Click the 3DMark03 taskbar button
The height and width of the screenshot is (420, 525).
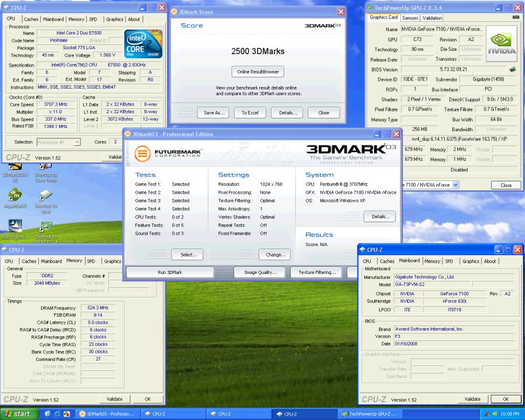click(x=107, y=414)
